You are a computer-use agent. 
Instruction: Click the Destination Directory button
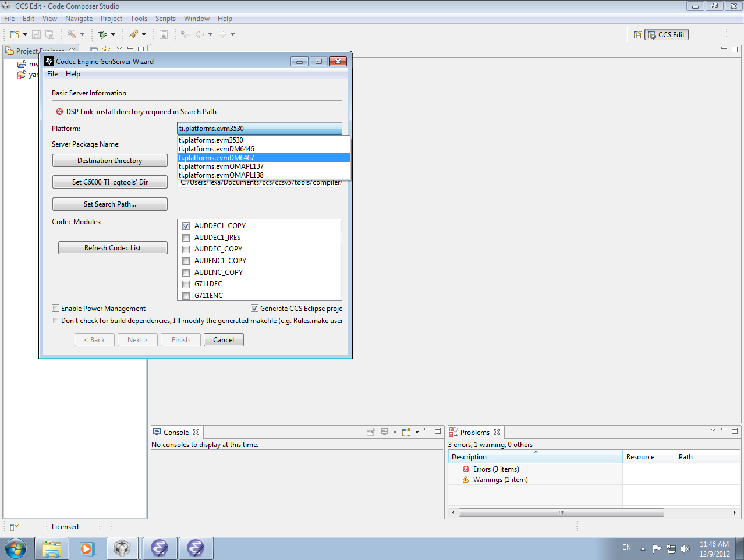click(110, 161)
